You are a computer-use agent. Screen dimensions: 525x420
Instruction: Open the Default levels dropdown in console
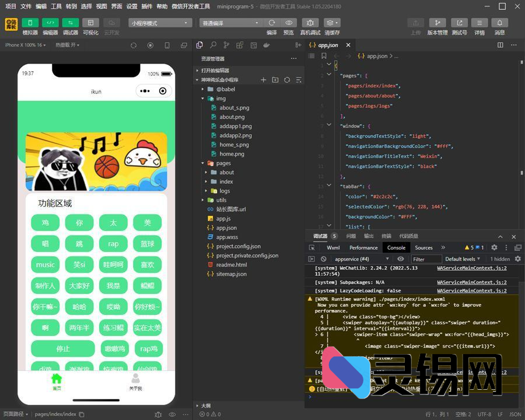pyautogui.click(x=463, y=259)
